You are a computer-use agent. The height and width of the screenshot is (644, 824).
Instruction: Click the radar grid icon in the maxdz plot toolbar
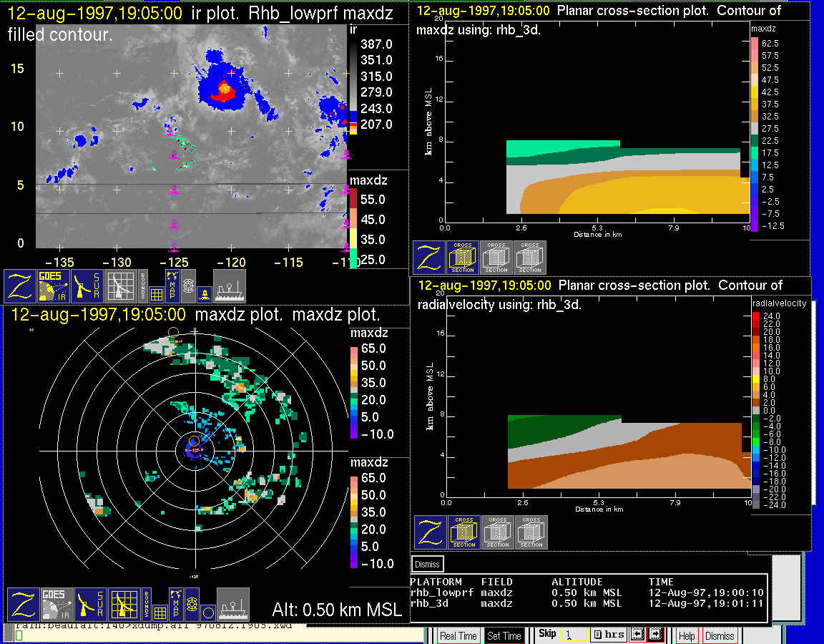[124, 605]
